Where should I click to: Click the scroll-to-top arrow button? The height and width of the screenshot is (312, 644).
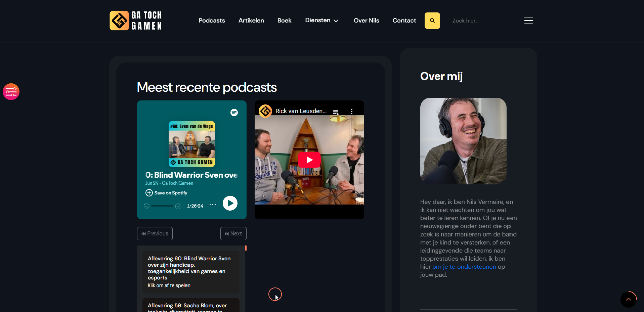628,299
